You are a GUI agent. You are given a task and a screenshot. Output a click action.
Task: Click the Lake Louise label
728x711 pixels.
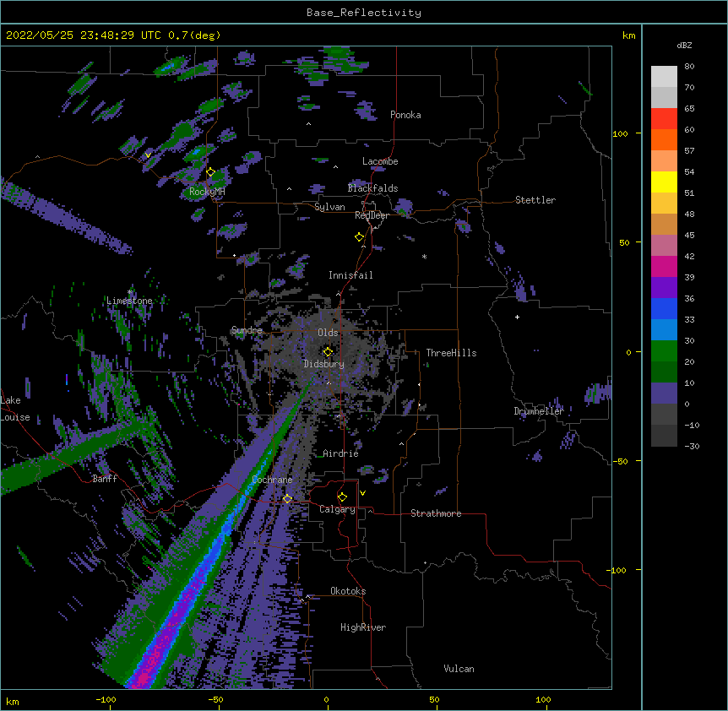[x=15, y=409]
